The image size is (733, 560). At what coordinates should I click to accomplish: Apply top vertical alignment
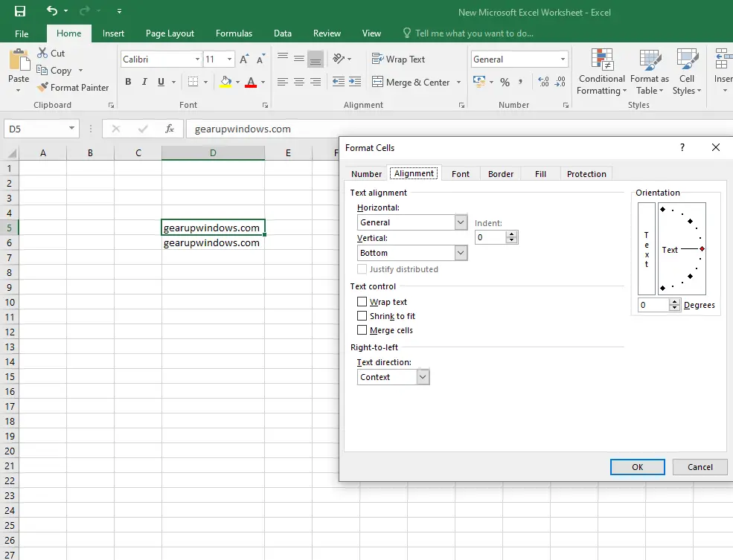283,59
